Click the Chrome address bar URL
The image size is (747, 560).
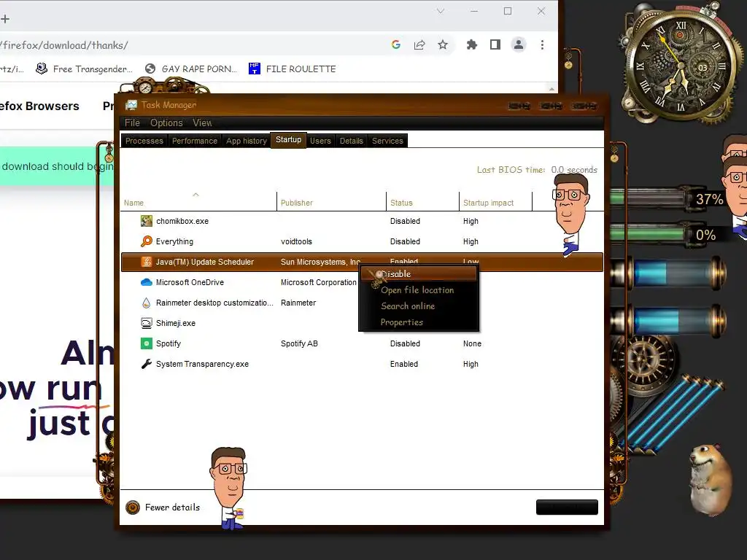(64, 45)
